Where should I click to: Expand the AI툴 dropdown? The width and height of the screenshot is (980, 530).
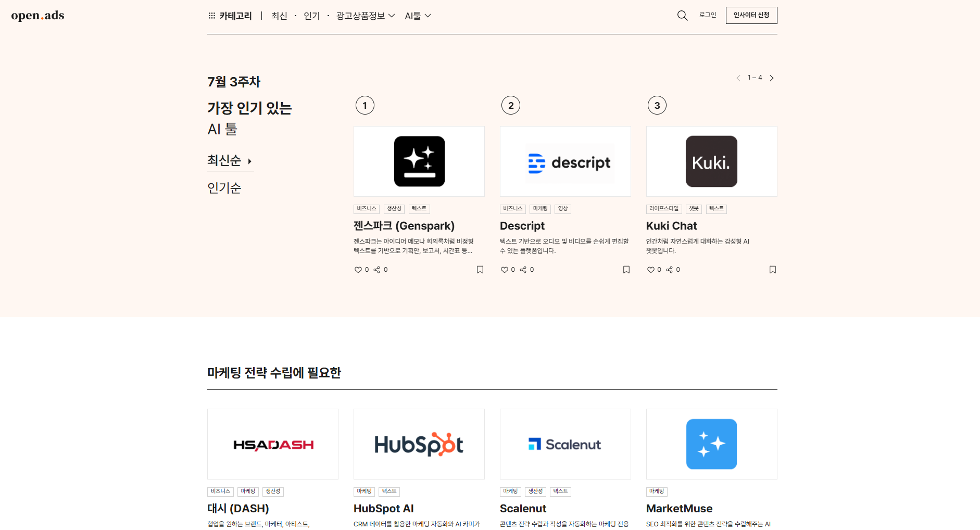click(x=418, y=16)
